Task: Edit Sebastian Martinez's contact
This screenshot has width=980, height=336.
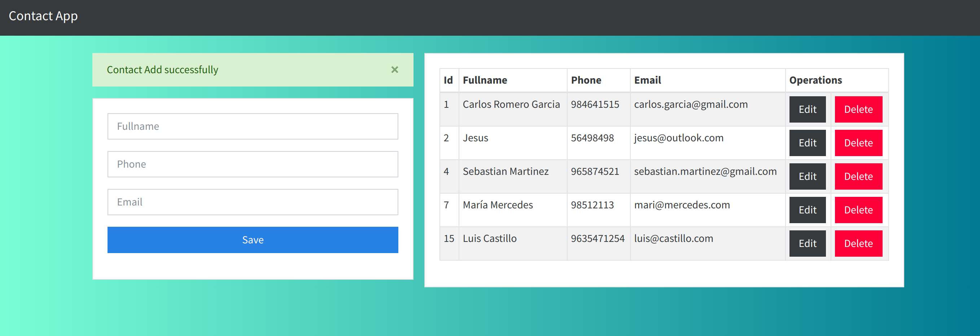Action: click(807, 176)
